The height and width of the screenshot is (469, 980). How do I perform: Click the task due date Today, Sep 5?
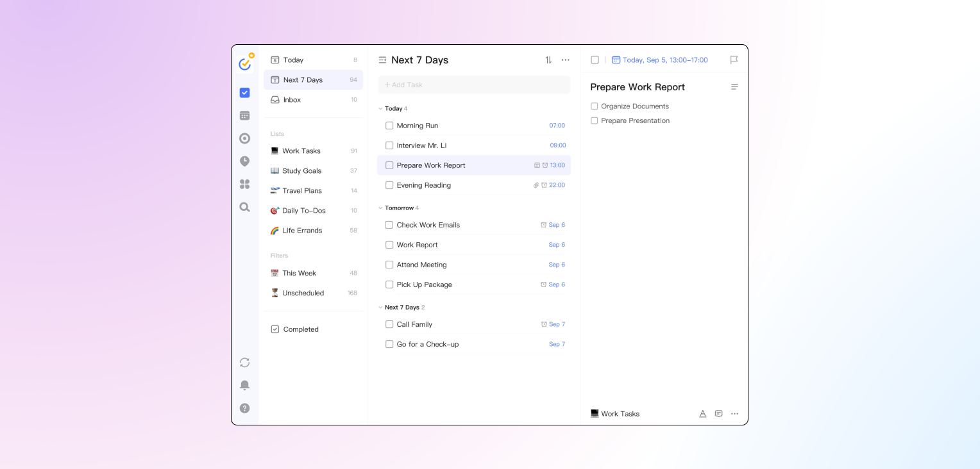[664, 60]
